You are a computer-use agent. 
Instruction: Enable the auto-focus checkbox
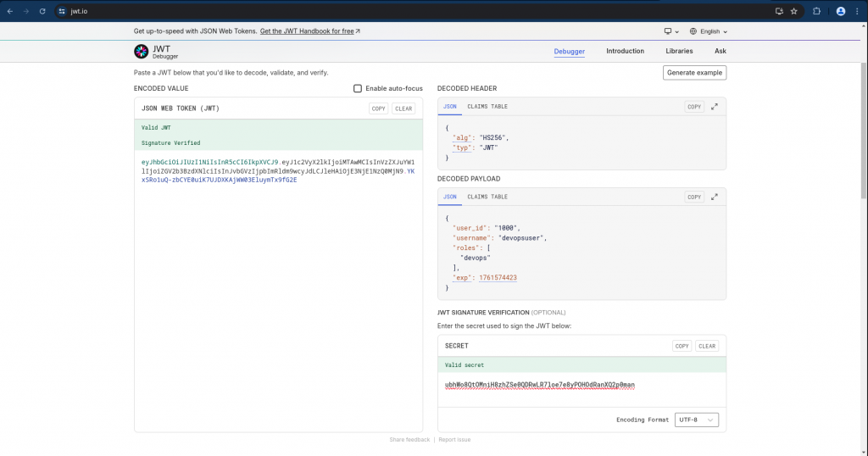[358, 89]
